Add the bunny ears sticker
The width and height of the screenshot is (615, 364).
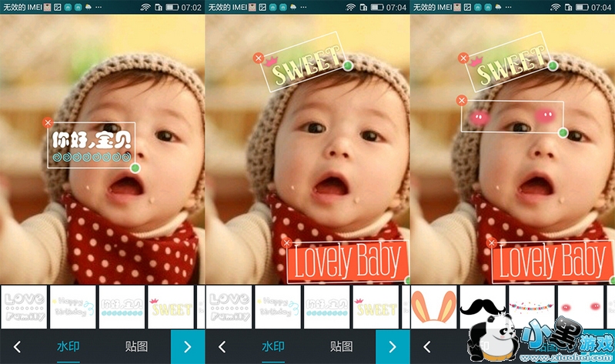(x=434, y=307)
